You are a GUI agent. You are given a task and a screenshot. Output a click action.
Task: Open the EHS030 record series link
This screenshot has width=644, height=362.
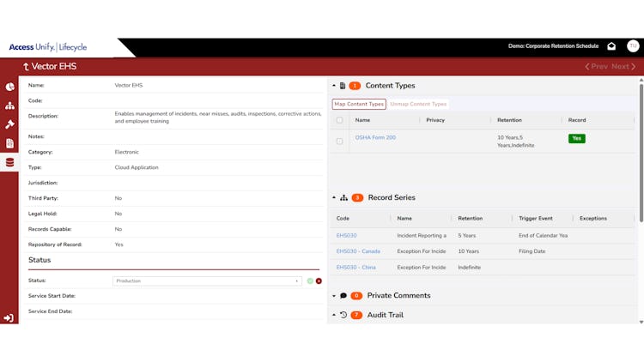tap(346, 236)
